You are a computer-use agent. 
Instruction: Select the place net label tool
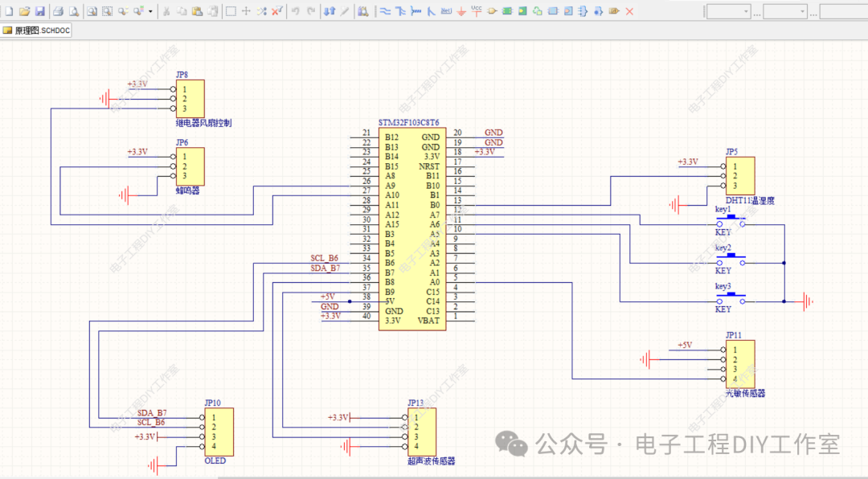tap(446, 11)
